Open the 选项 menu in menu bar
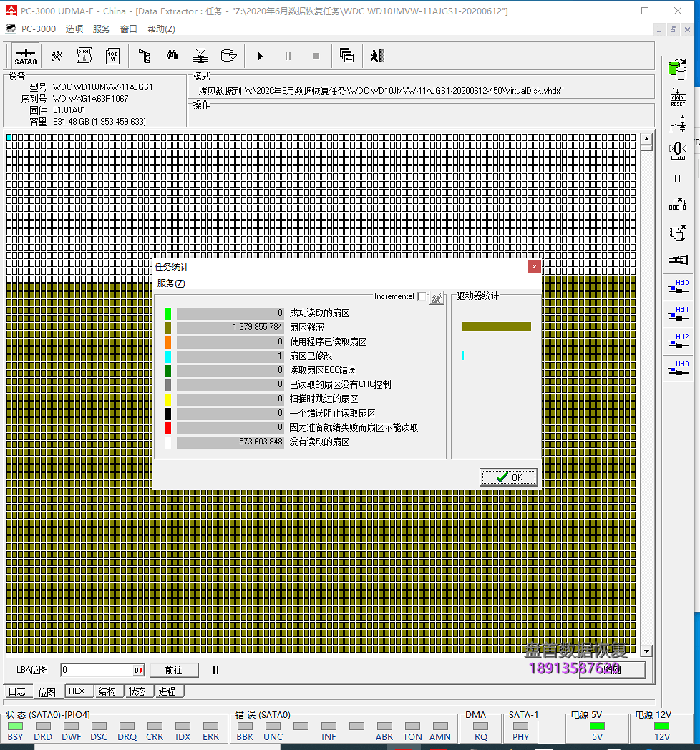 click(74, 29)
